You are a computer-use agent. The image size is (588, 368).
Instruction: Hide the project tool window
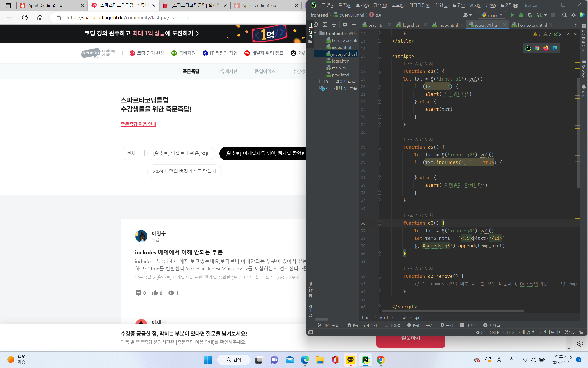click(x=354, y=25)
